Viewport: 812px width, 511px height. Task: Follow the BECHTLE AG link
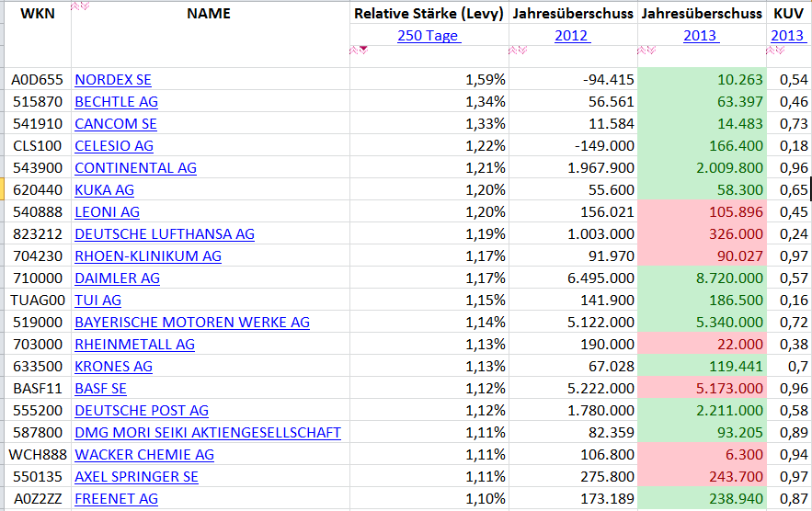click(x=116, y=102)
